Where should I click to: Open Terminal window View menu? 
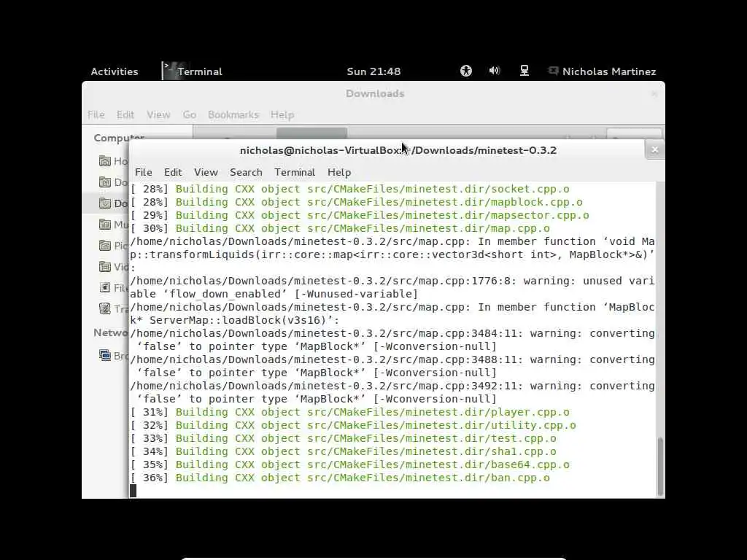pyautogui.click(x=206, y=172)
